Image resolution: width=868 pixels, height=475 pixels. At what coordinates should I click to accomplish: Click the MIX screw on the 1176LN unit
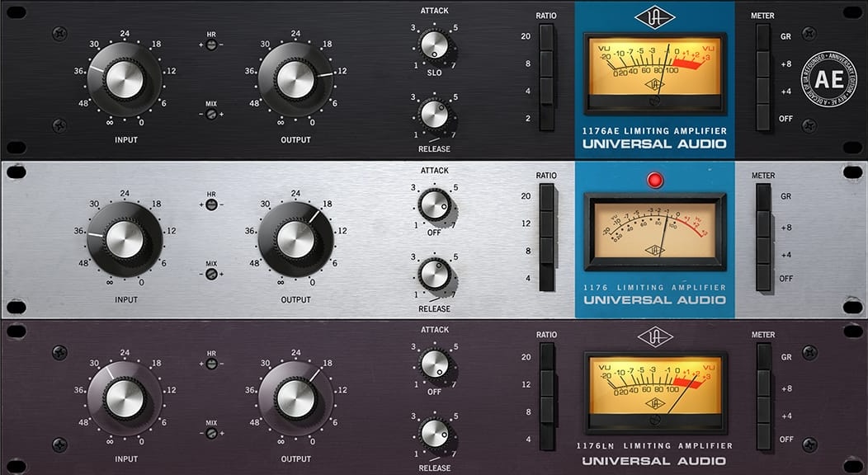coord(211,433)
